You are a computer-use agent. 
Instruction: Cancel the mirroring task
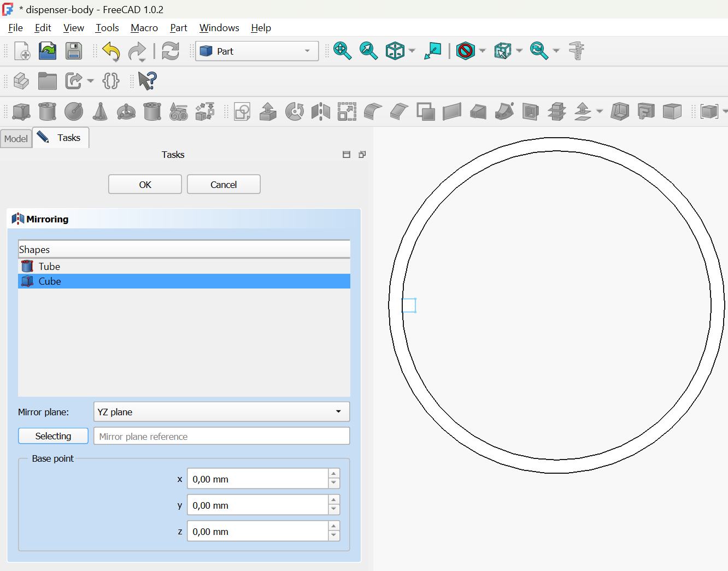[224, 185]
